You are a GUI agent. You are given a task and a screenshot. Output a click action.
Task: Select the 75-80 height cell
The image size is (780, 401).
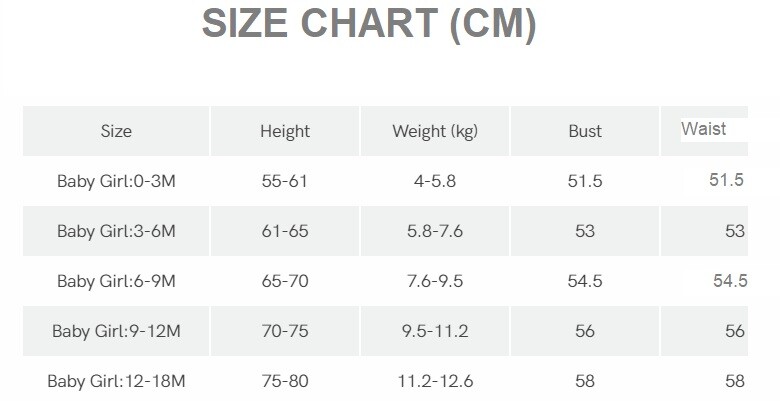tap(285, 381)
